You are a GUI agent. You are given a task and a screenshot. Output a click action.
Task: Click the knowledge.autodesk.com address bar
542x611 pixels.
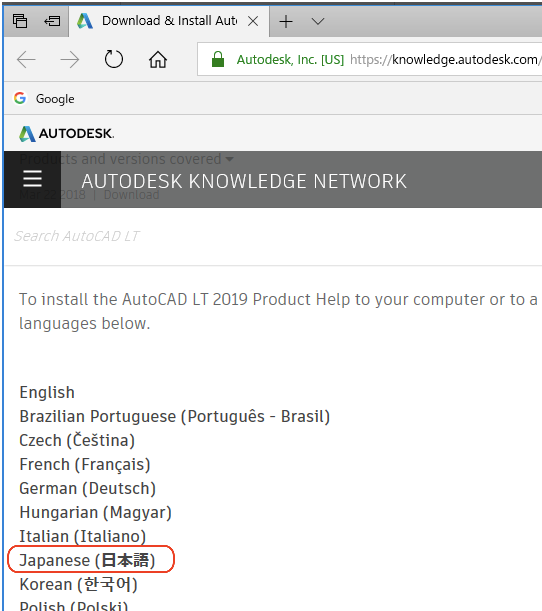pyautogui.click(x=369, y=59)
